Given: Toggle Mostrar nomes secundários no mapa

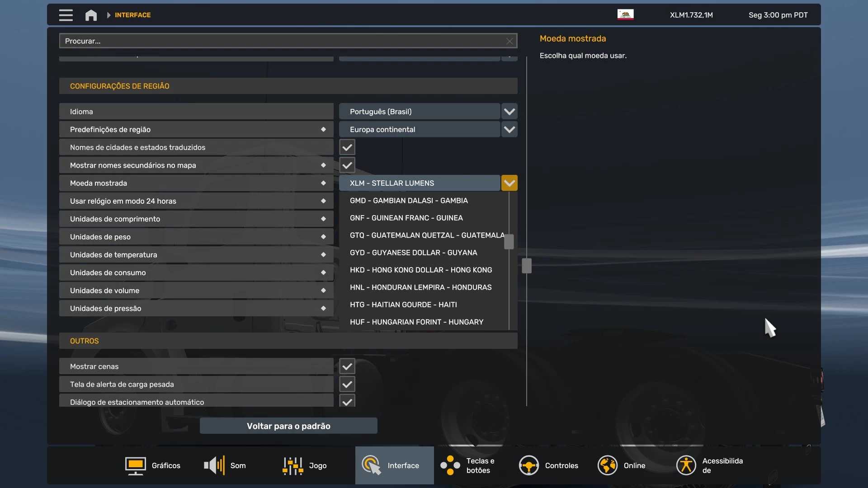Looking at the screenshot, I should [x=347, y=165].
